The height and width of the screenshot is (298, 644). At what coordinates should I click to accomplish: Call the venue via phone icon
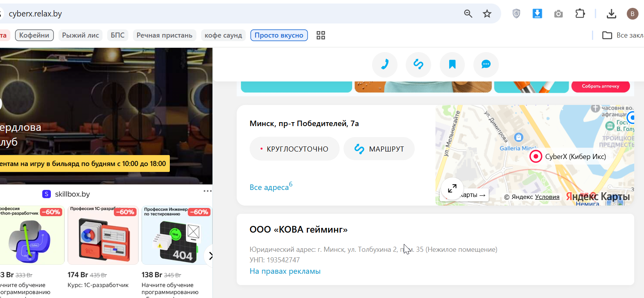[385, 64]
